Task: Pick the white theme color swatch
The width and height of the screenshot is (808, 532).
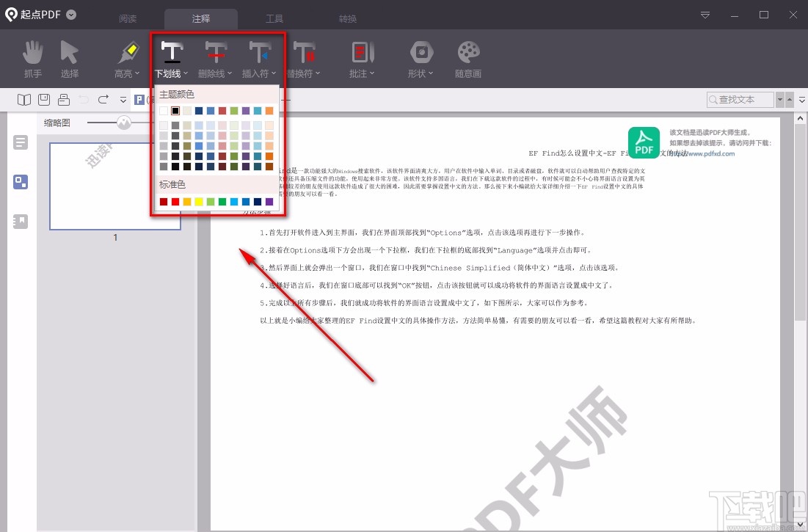Action: [164, 111]
